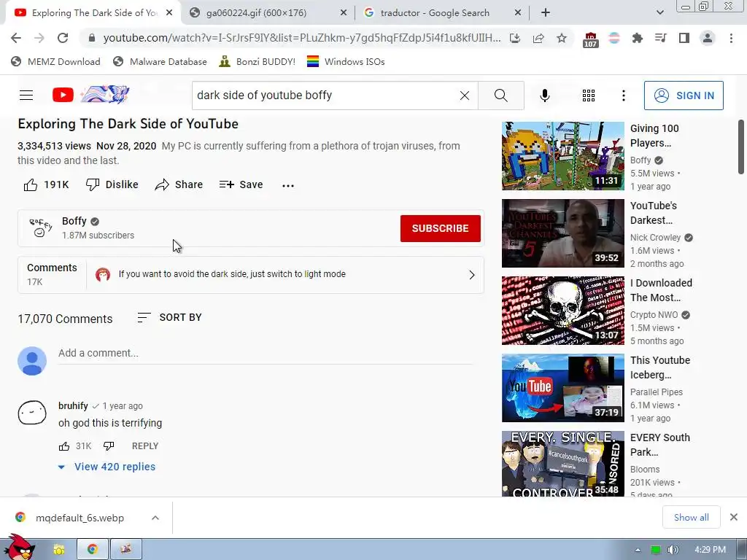Click the 4:29 PM taskbar clock

pos(710,550)
